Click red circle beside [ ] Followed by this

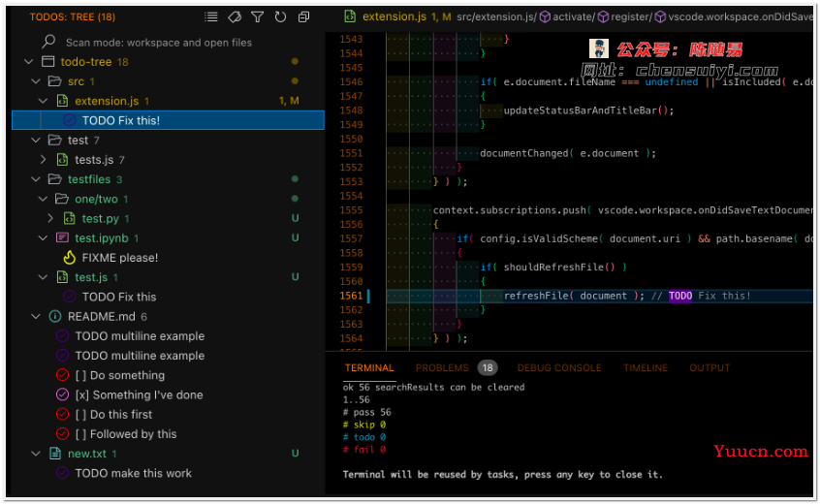tap(62, 434)
